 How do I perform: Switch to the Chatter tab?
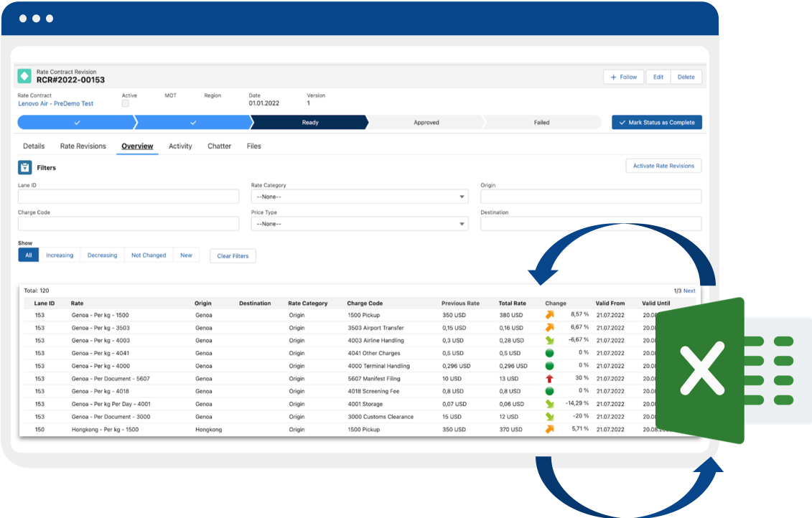click(219, 146)
